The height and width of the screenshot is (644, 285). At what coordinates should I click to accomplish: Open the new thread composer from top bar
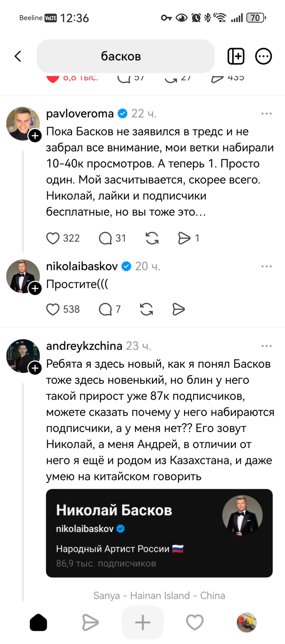tap(236, 56)
